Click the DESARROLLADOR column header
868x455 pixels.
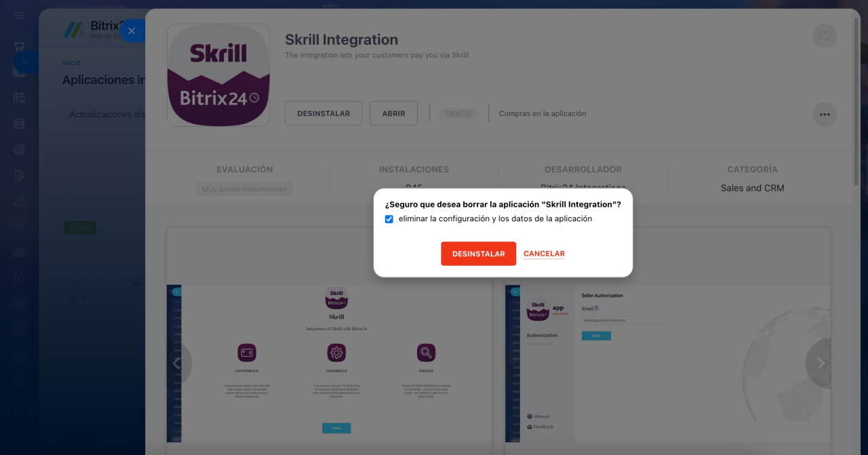pyautogui.click(x=583, y=170)
